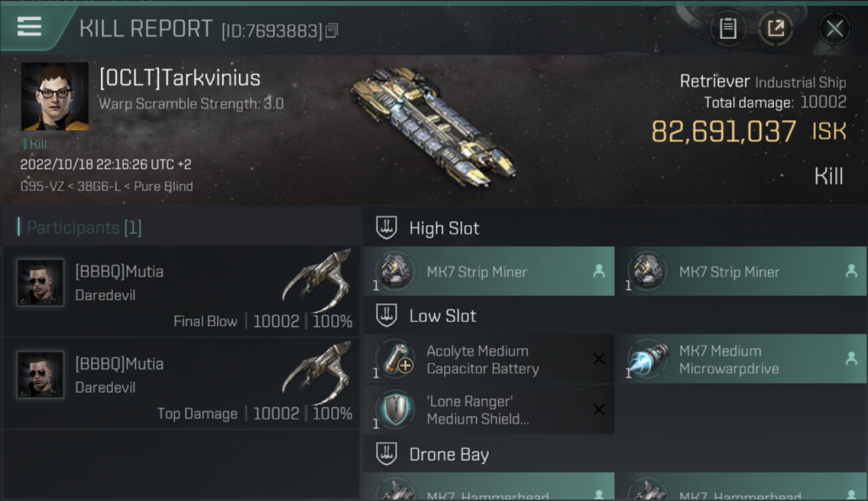This screenshot has width=868, height=501.
Task: View Tarkvinius character portrait
Action: [55, 96]
